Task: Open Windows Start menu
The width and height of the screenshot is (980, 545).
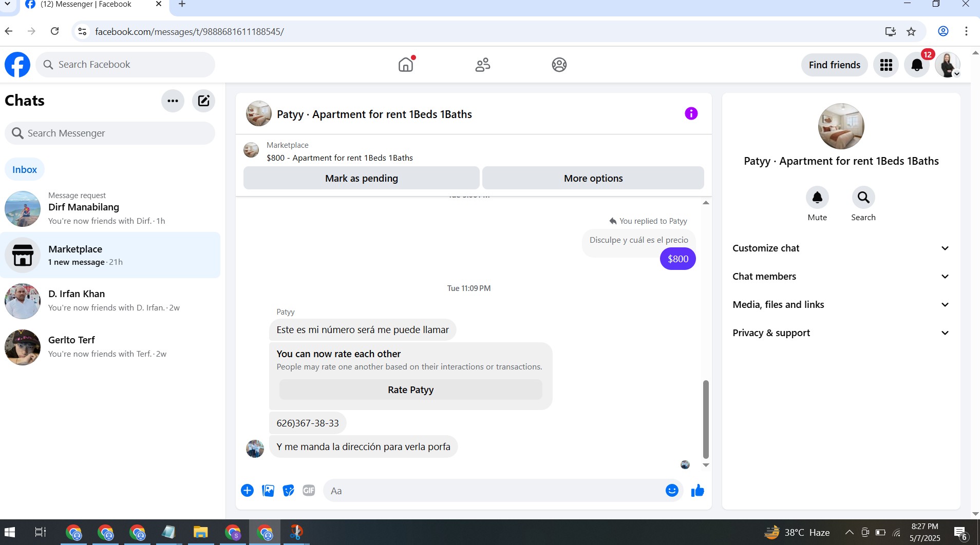Action: point(9,532)
